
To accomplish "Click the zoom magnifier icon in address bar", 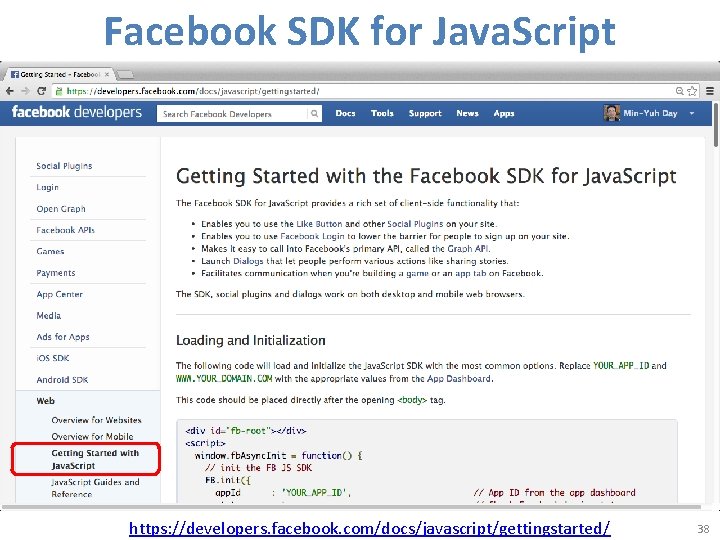I will (680, 91).
